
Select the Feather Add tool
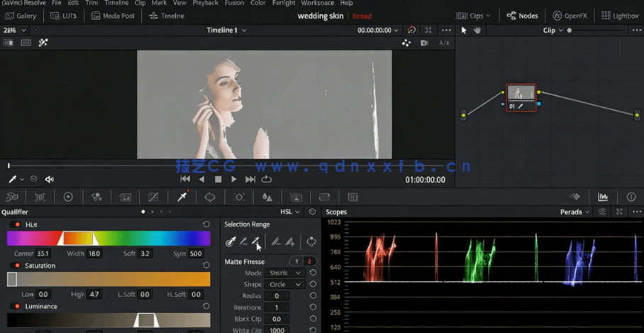(290, 241)
